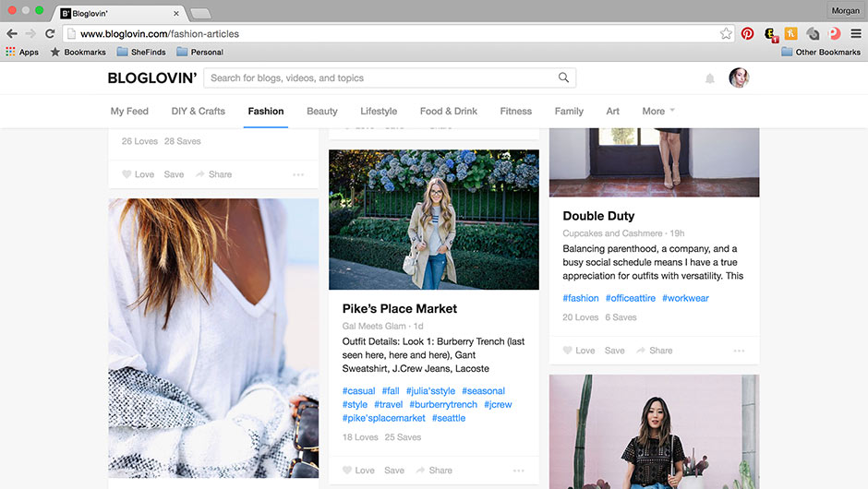Screen dimensions: 868x489
Task: Open more options on 26 Loves card
Action: click(298, 174)
